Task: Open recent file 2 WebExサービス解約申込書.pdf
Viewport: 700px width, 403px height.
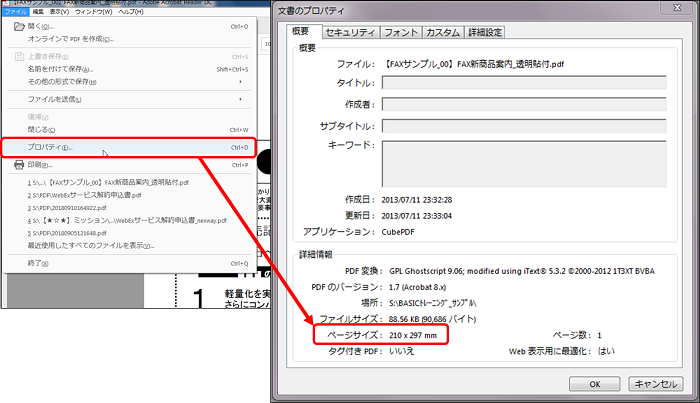Action: [x=84, y=195]
